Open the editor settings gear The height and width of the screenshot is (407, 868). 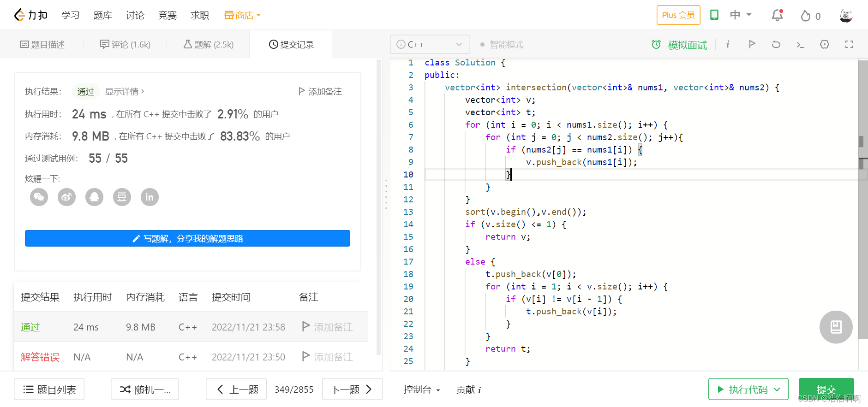(x=825, y=44)
